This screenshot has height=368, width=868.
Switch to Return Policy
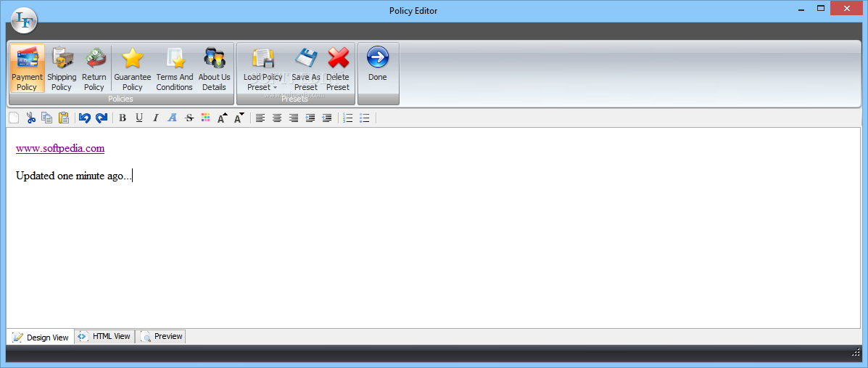click(94, 68)
